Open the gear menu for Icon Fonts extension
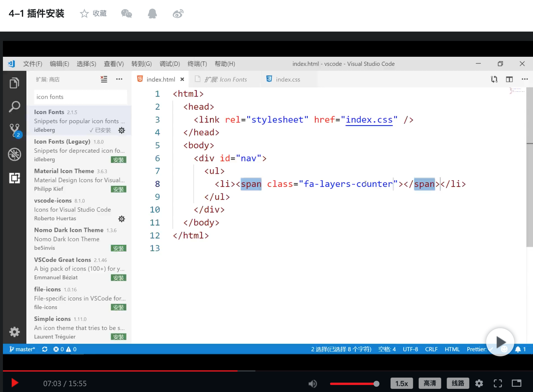The width and height of the screenshot is (533, 392). (x=122, y=130)
